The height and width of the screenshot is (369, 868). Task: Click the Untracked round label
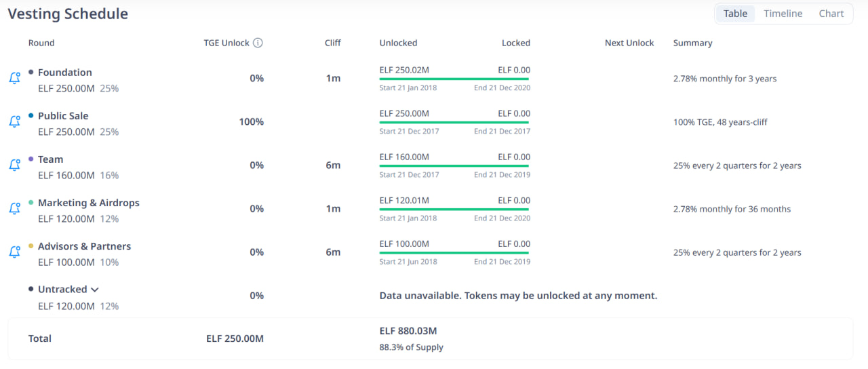(x=62, y=290)
